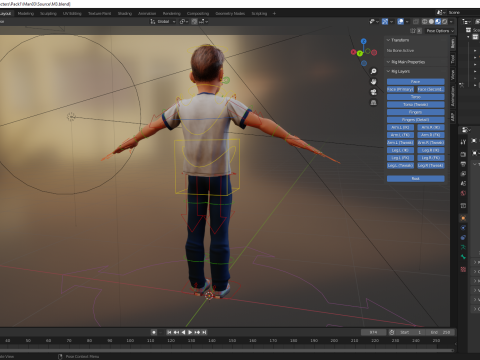This screenshot has height=360, width=480.
Task: Open the Armature data properties tab icon
Action: coord(463,247)
